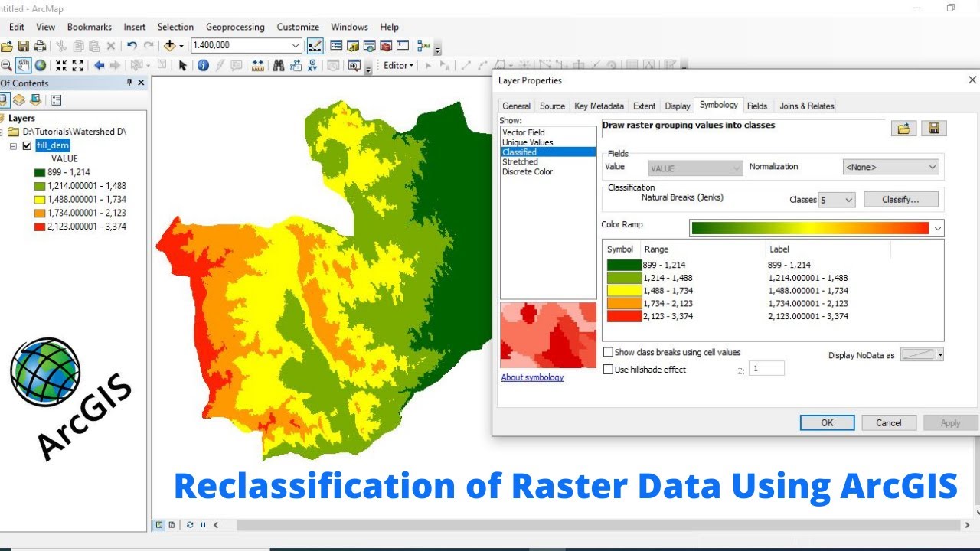980x551 pixels.
Task: Open the Geoprocessing menu
Action: tap(235, 27)
